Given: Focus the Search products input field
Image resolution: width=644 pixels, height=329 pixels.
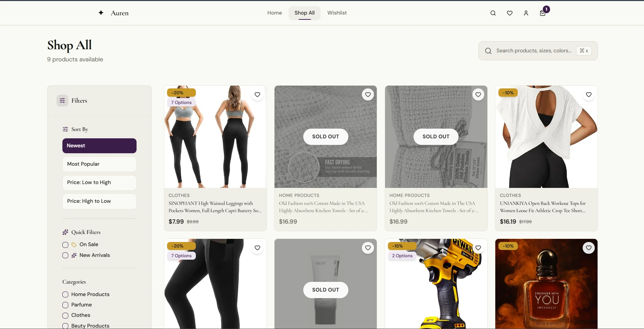Looking at the screenshot, I should tap(534, 51).
